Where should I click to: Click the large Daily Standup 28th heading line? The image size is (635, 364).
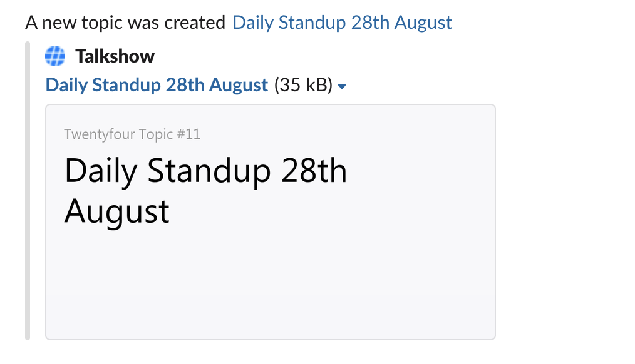pyautogui.click(x=205, y=171)
